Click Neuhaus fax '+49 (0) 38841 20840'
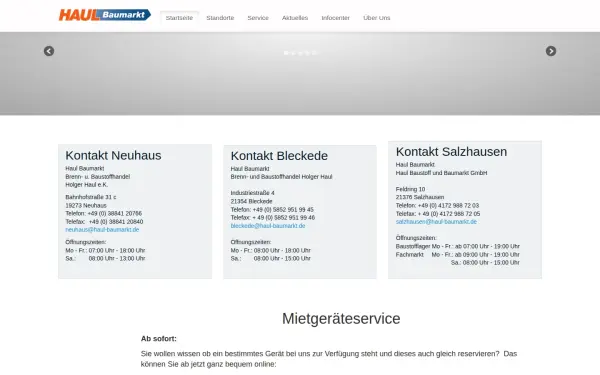The height and width of the screenshot is (375, 600). (116, 222)
